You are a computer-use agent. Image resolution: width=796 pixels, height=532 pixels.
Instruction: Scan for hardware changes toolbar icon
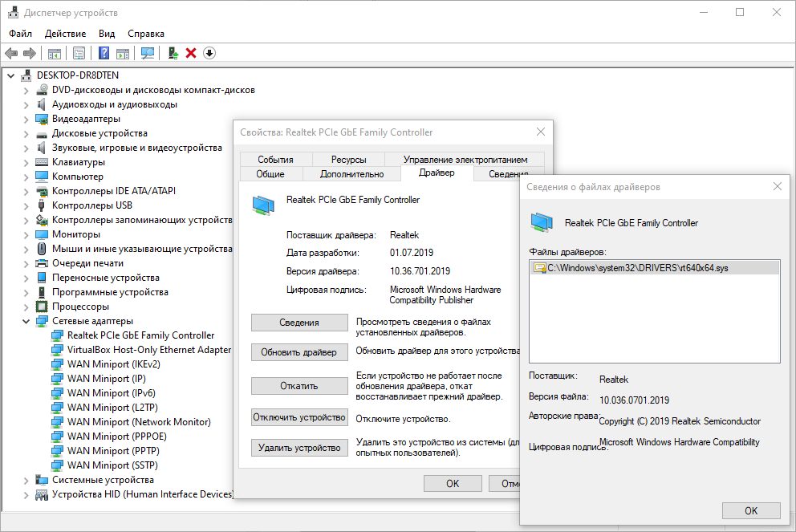[148, 53]
